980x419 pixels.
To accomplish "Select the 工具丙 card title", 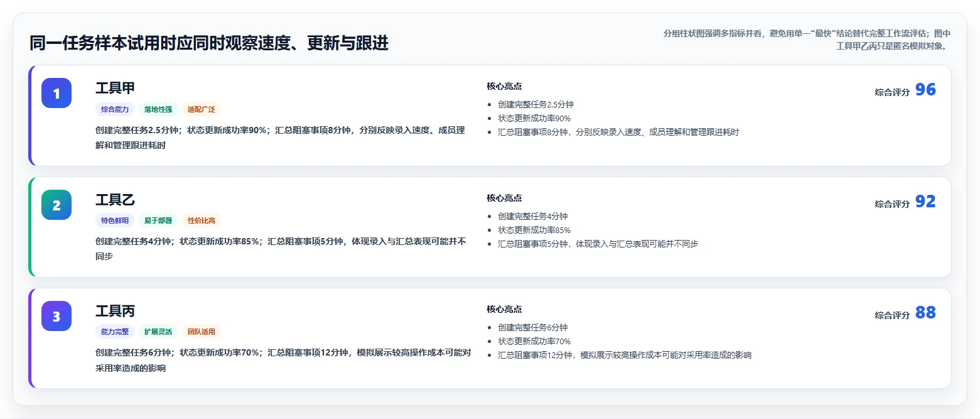I will pos(115,311).
